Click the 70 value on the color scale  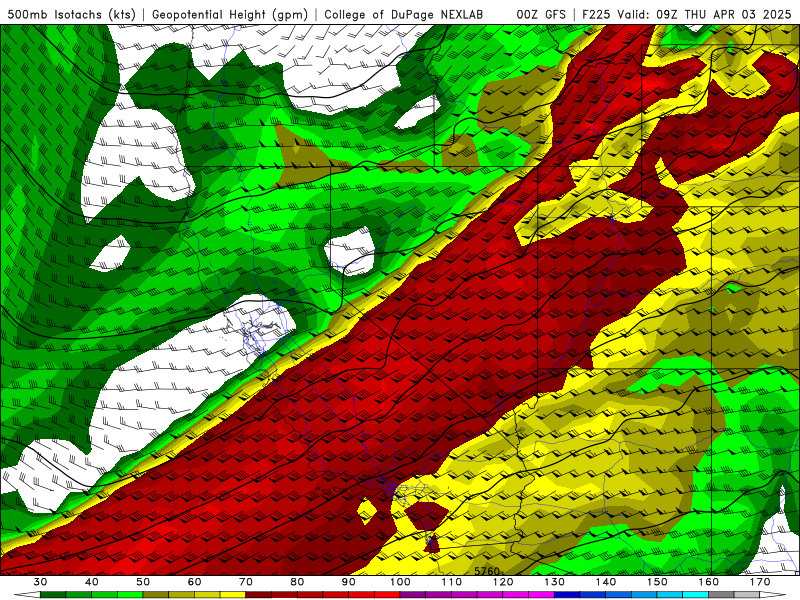click(x=246, y=582)
